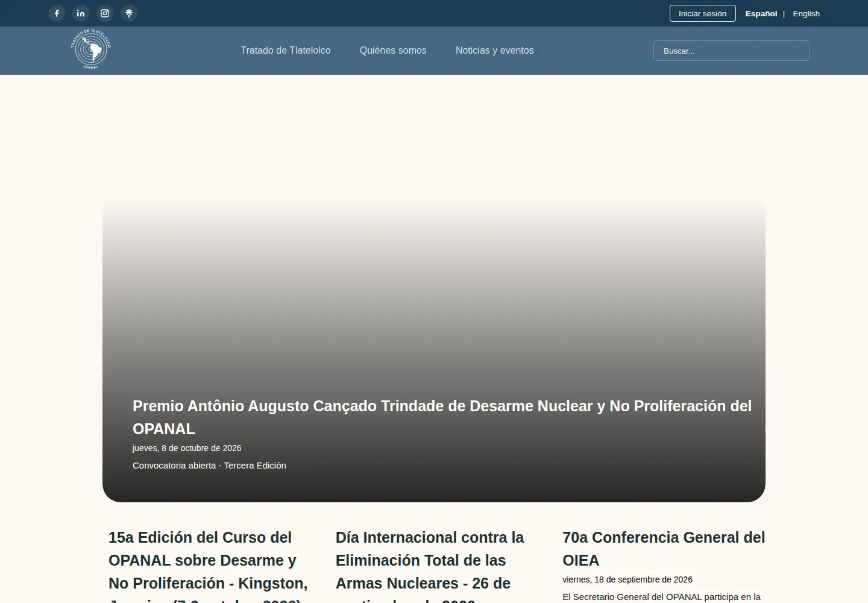Switch language to English

pyautogui.click(x=806, y=13)
